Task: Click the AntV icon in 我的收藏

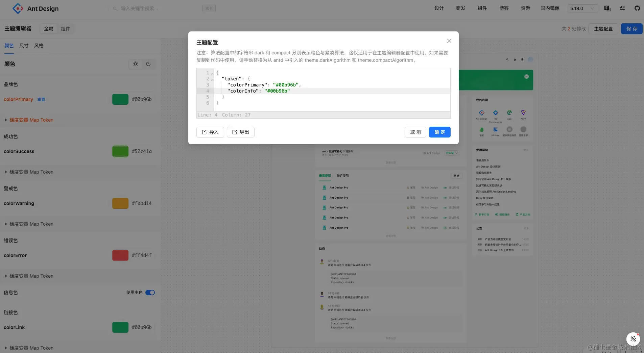Action: tap(523, 113)
